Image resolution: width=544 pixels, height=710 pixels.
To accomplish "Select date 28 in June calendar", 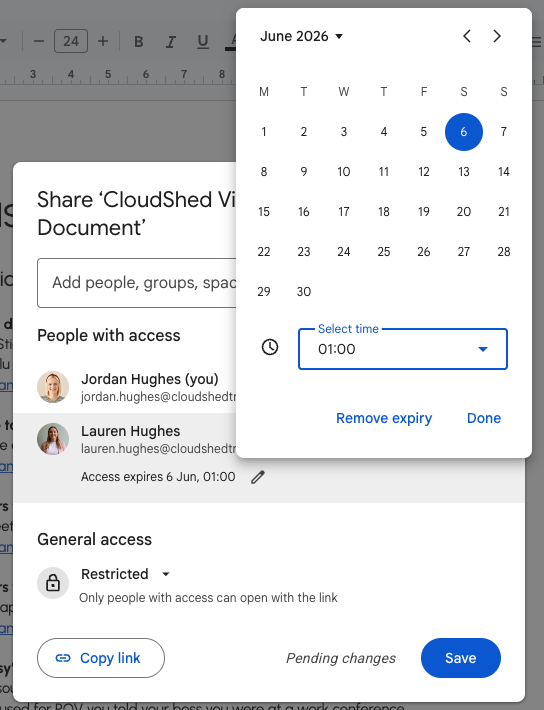I will tap(504, 251).
